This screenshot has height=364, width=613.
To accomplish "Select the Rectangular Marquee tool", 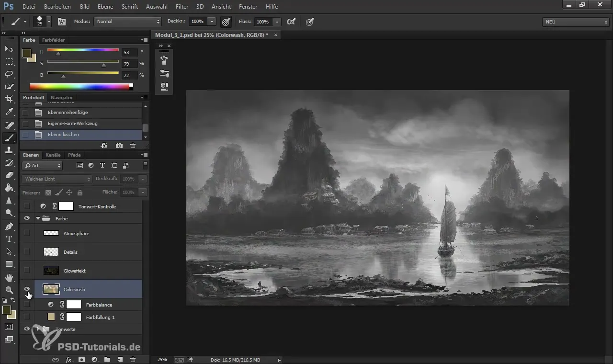I will (x=9, y=62).
